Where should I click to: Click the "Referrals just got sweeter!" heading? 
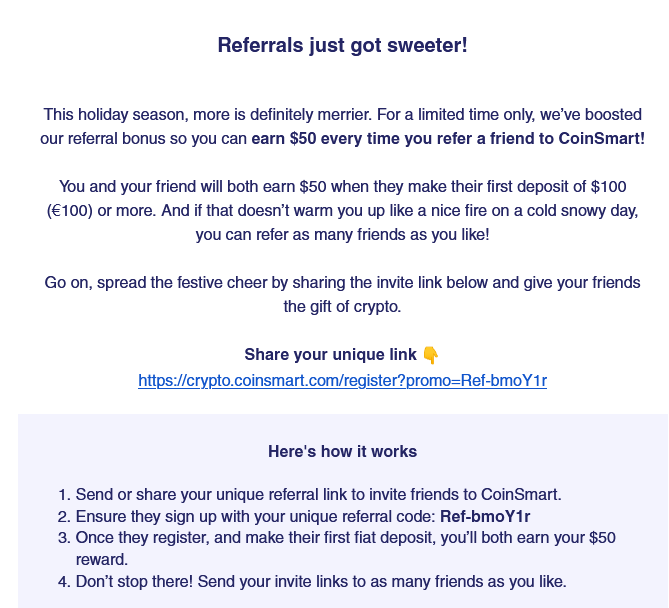coord(342,45)
